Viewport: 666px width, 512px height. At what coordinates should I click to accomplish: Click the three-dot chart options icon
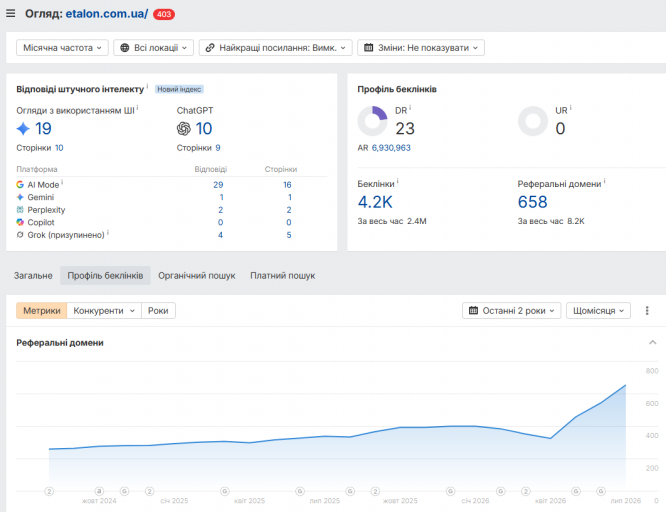click(647, 311)
